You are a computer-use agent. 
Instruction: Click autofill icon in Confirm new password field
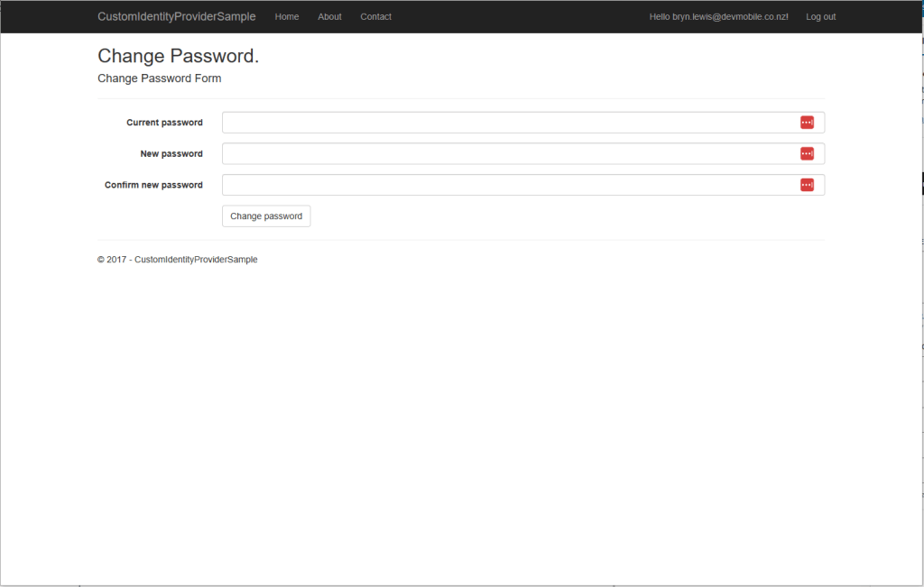[807, 185]
